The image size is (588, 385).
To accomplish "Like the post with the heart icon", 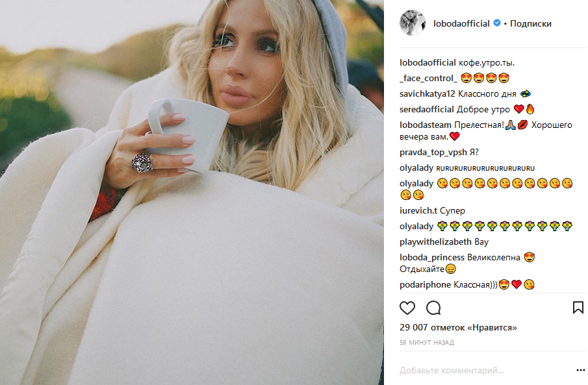I will click(407, 308).
